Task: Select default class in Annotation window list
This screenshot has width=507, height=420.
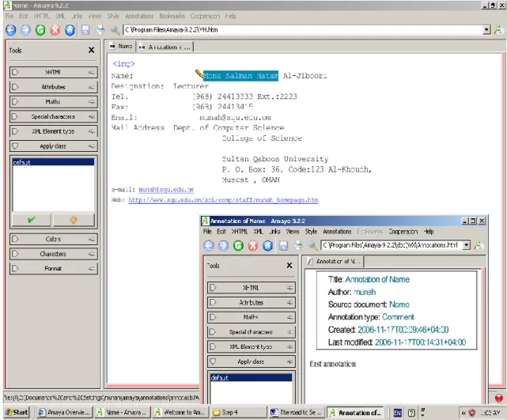Action: (x=252, y=377)
